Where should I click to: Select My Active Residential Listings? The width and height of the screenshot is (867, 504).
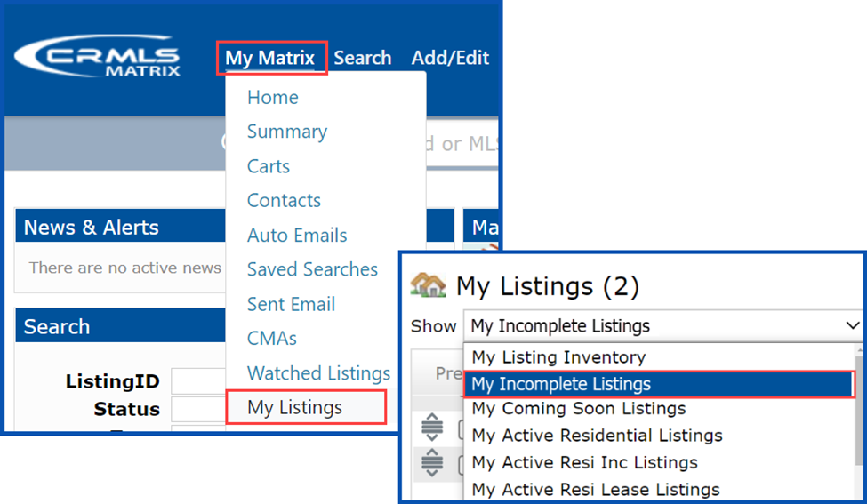(597, 436)
